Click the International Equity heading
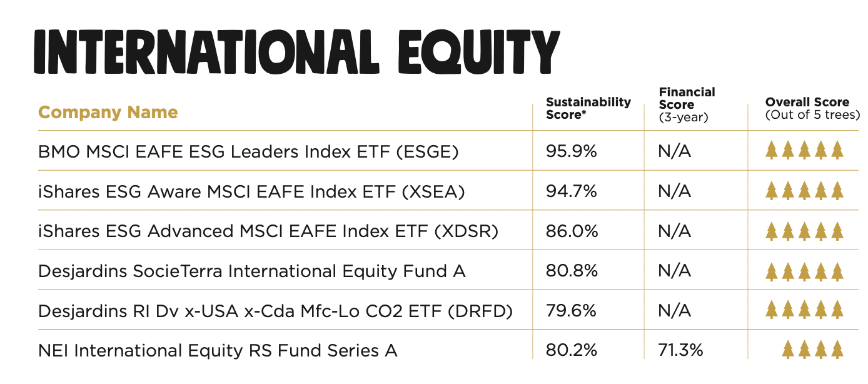 click(x=298, y=49)
